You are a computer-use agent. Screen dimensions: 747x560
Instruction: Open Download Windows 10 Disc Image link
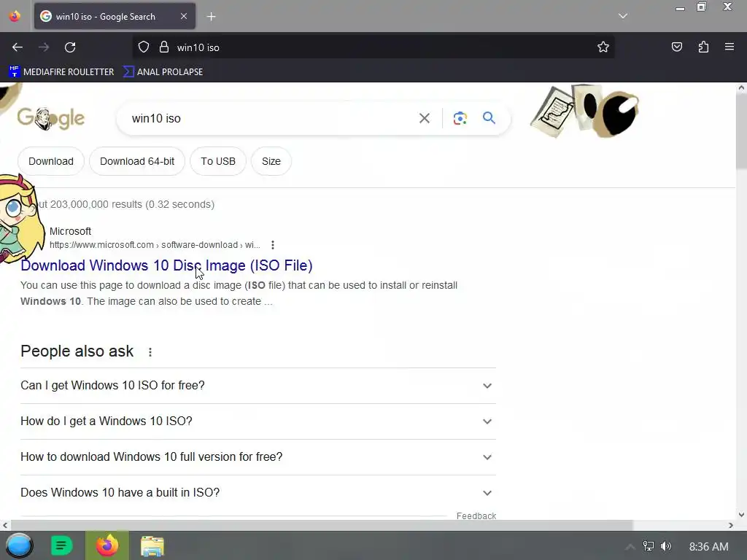pos(166,265)
